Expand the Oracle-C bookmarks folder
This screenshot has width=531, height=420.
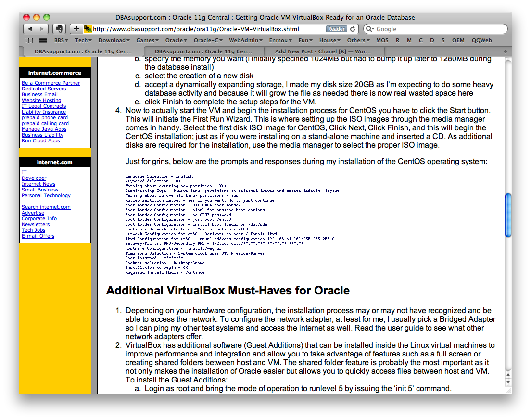pyautogui.click(x=208, y=40)
